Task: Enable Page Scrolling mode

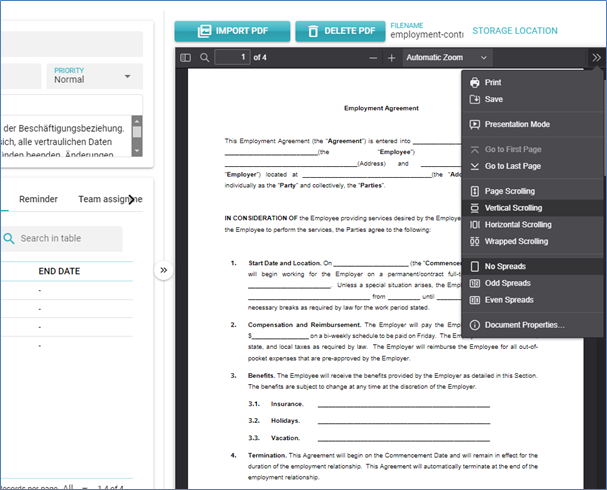Action: click(509, 191)
